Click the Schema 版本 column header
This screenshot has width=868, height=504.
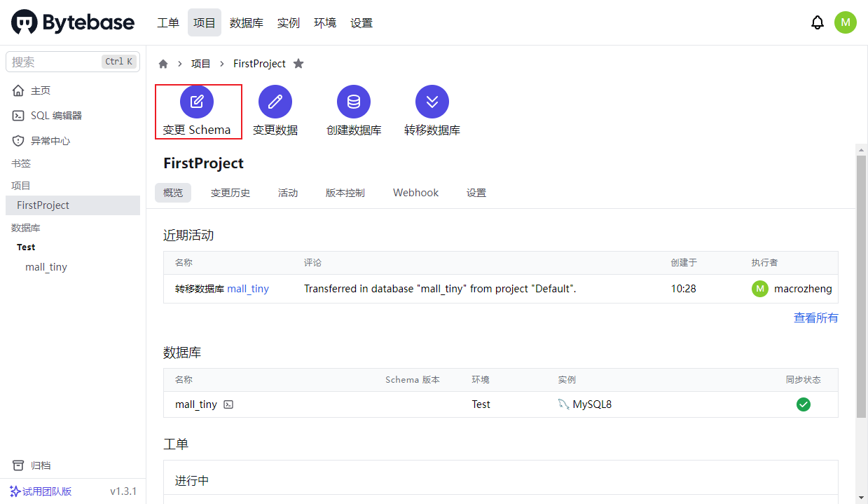pos(413,380)
